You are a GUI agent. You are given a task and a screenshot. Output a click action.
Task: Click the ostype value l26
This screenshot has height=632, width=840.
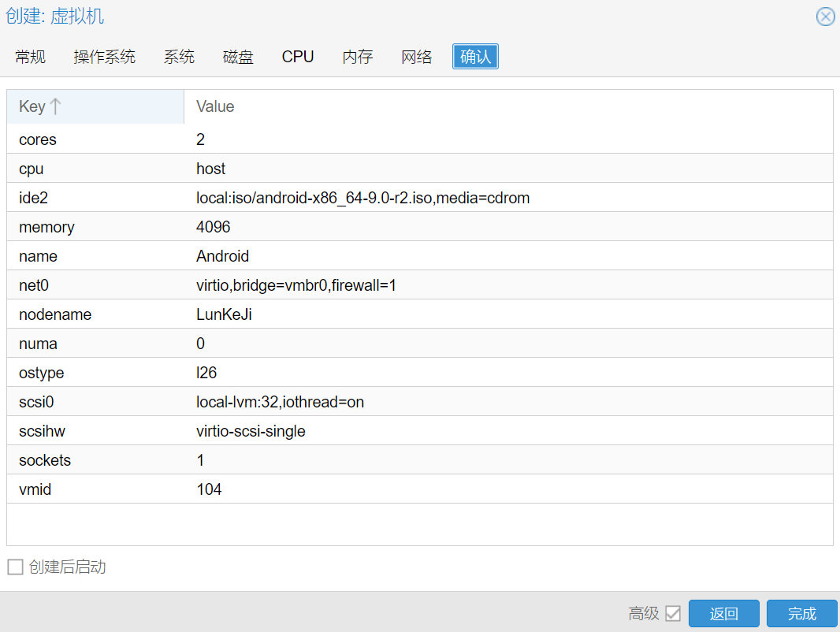[206, 373]
